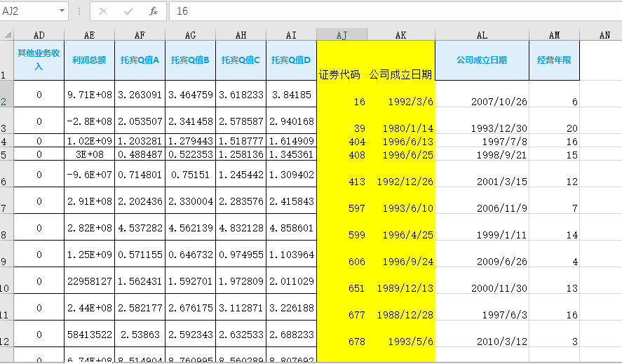Select date cell 2009/6/26

(x=482, y=254)
